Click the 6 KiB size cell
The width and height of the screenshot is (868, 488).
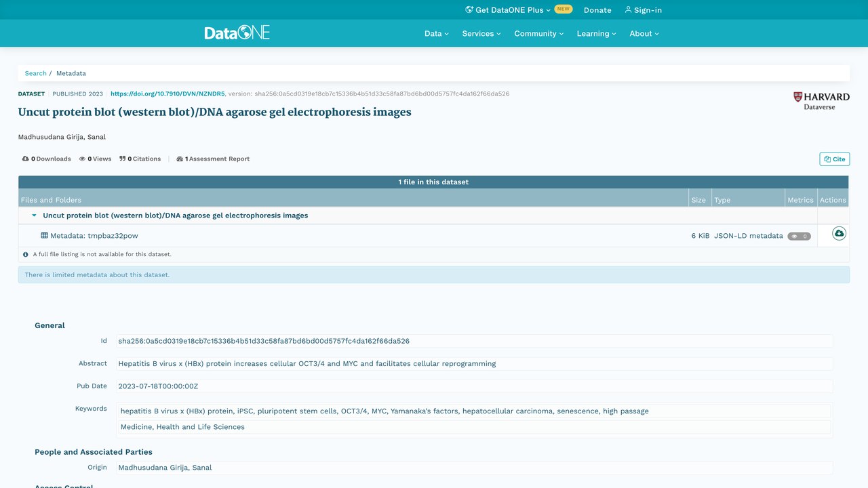point(701,236)
